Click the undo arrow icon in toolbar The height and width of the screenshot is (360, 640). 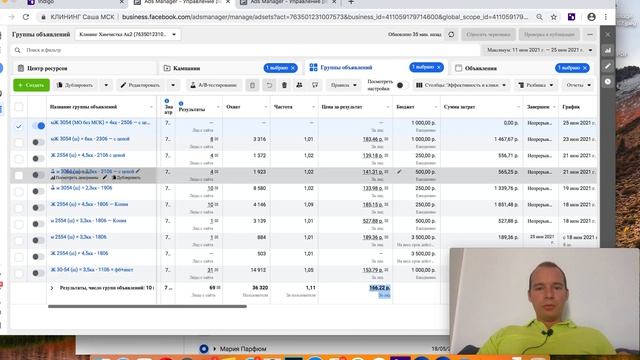(x=269, y=85)
